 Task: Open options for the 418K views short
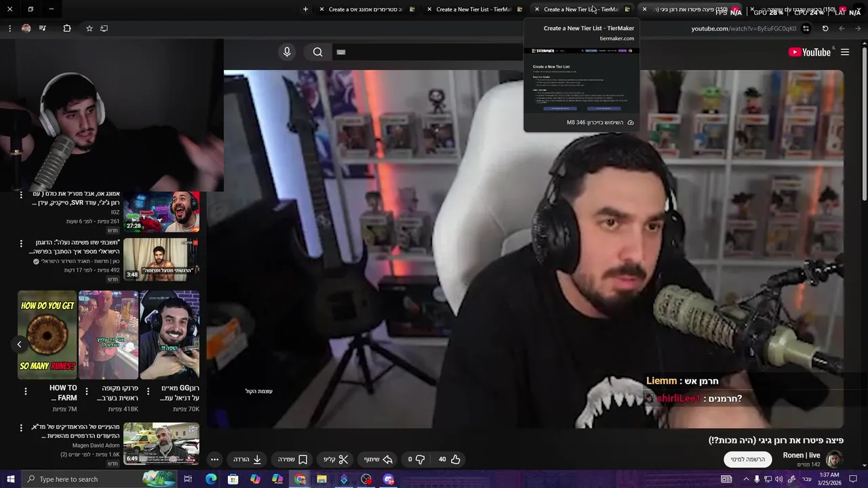click(x=87, y=392)
